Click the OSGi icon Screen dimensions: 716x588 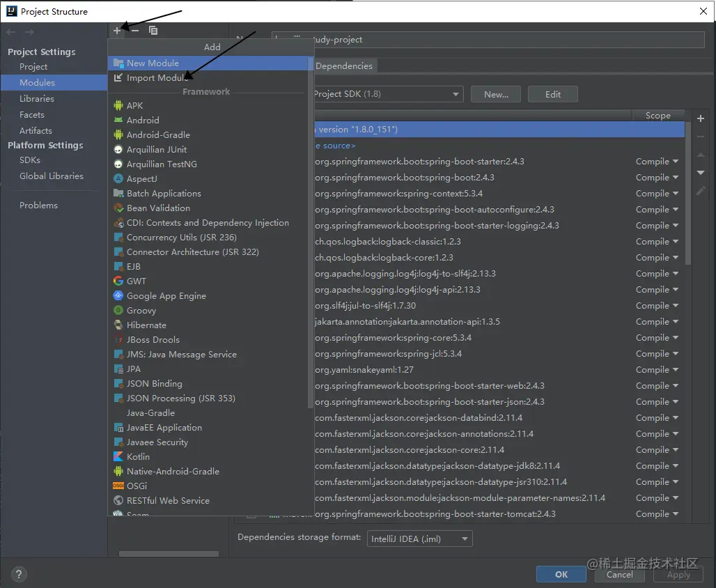pyautogui.click(x=118, y=486)
